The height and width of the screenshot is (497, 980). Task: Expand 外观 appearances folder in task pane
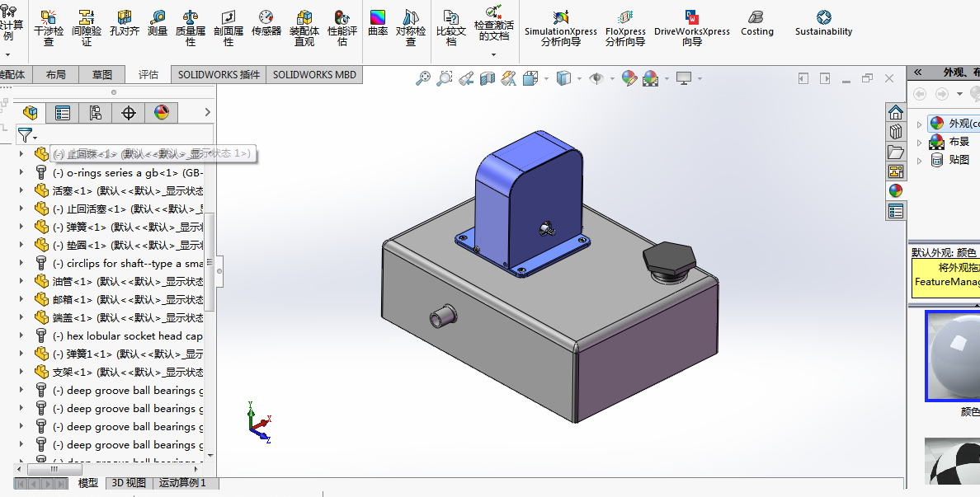point(920,124)
